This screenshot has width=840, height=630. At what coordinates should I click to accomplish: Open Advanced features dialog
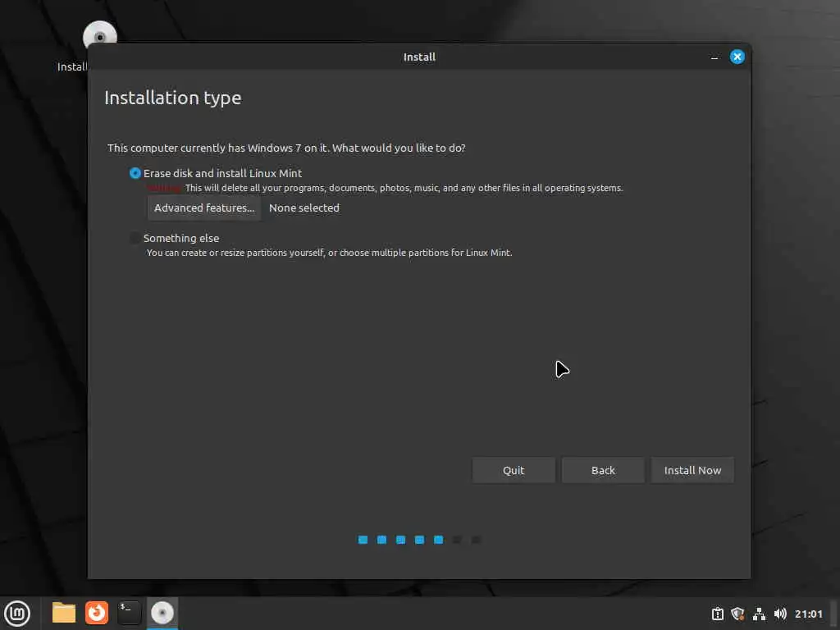204,208
